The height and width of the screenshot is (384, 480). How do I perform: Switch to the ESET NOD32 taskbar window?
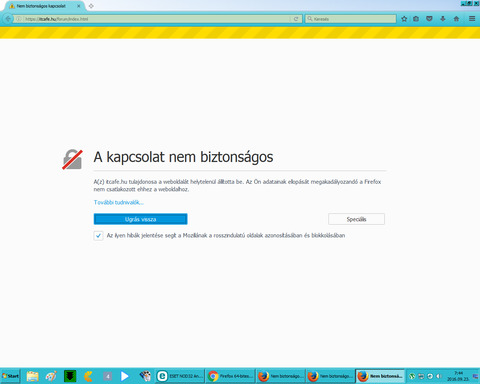(180, 376)
